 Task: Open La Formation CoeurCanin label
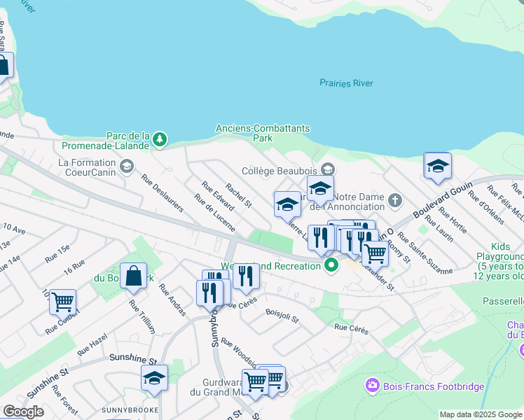click(x=87, y=167)
